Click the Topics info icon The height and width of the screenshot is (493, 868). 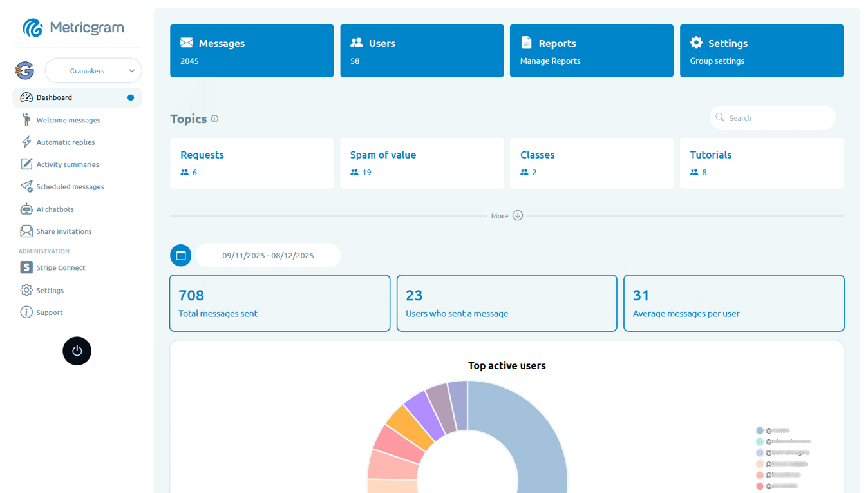point(213,119)
